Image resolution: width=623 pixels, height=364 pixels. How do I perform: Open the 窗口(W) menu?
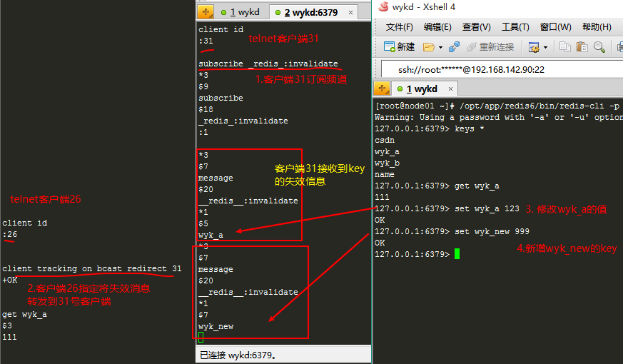click(555, 27)
